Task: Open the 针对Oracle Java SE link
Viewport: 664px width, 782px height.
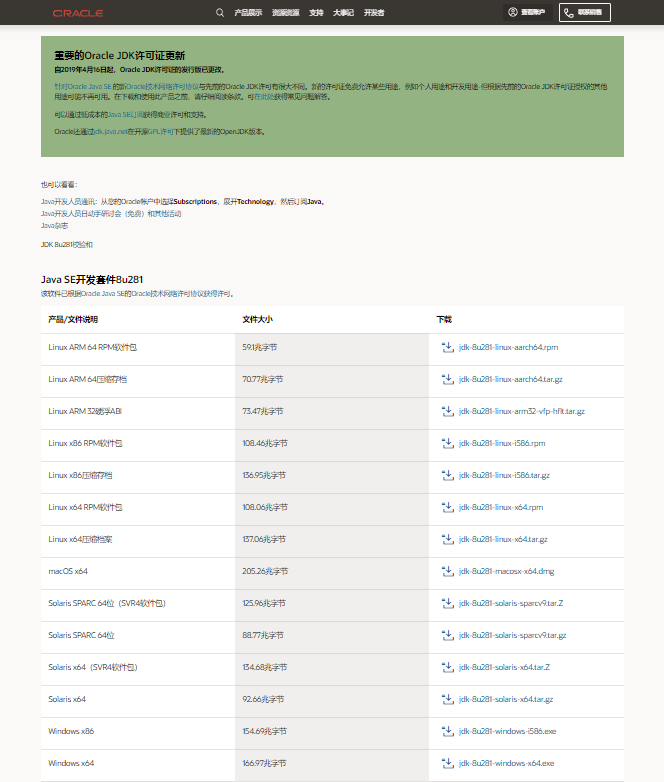Action: 83,86
